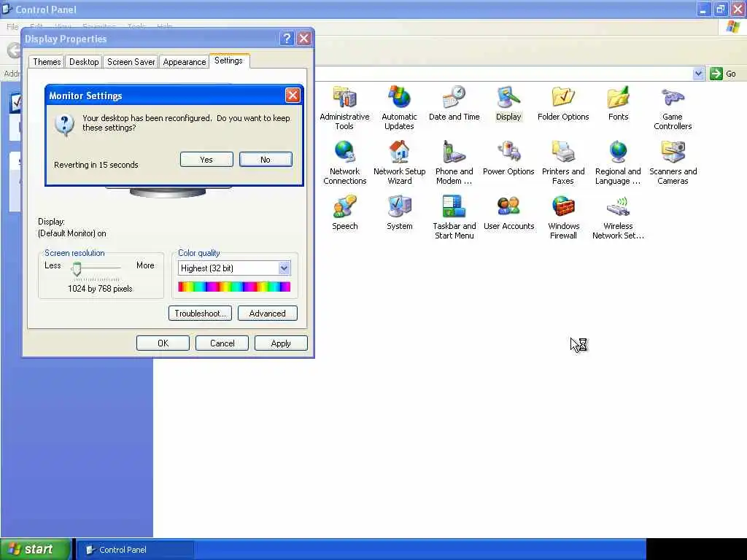
Task: Click the Troubleshoot button
Action: (x=200, y=314)
